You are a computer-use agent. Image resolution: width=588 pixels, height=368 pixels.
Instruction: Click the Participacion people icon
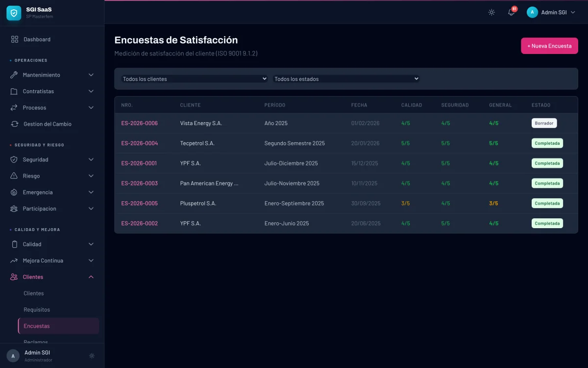pyautogui.click(x=15, y=208)
